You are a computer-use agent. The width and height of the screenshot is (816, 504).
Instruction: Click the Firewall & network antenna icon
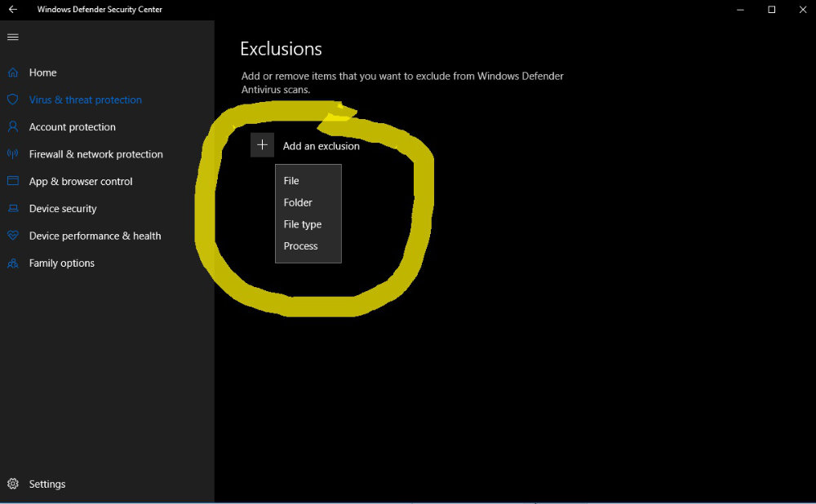point(13,154)
